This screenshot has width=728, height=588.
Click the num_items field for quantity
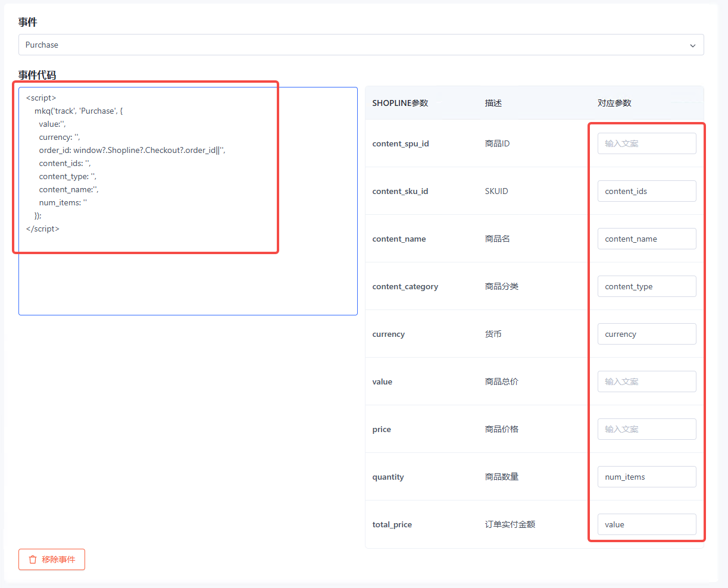646,477
